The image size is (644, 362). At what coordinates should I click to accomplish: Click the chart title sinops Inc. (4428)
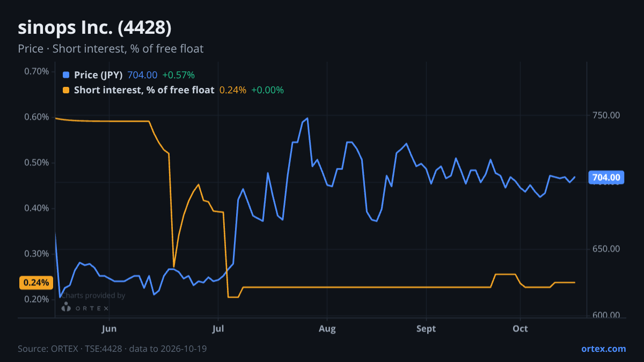coord(95,27)
